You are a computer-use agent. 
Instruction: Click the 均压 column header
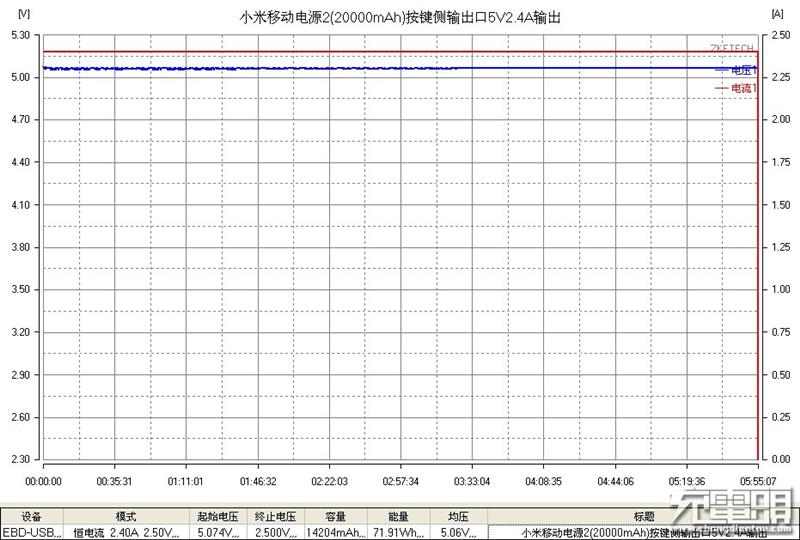point(458,517)
